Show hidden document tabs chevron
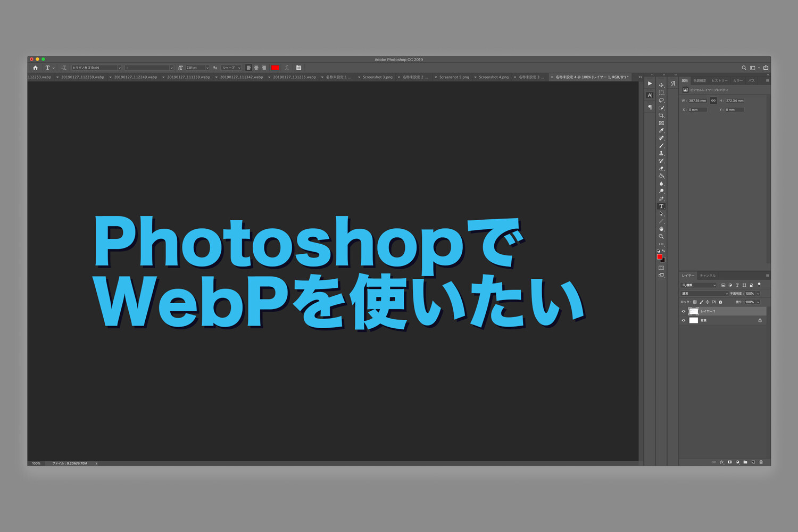This screenshot has height=532, width=798. click(x=640, y=77)
